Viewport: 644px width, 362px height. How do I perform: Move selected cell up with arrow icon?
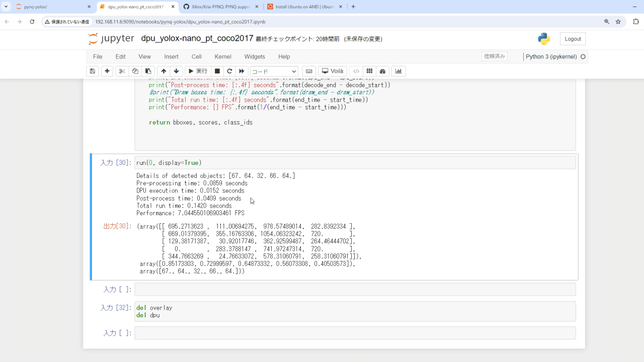pyautogui.click(x=164, y=71)
